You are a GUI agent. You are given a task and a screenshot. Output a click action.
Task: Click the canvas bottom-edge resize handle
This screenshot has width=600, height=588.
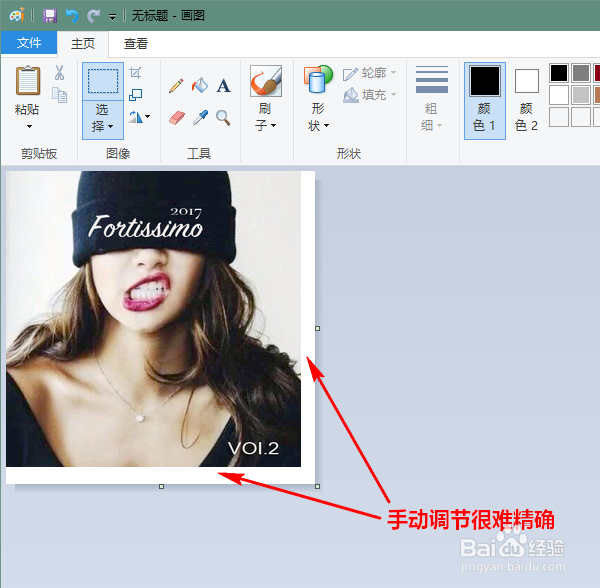coord(161,486)
